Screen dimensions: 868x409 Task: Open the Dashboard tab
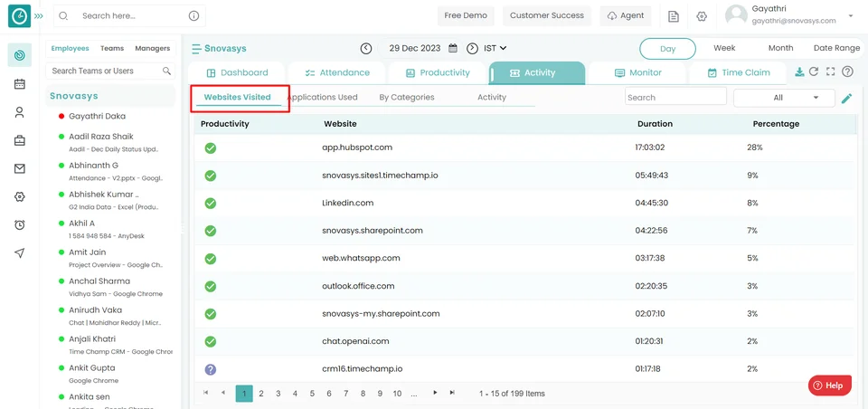pyautogui.click(x=237, y=72)
